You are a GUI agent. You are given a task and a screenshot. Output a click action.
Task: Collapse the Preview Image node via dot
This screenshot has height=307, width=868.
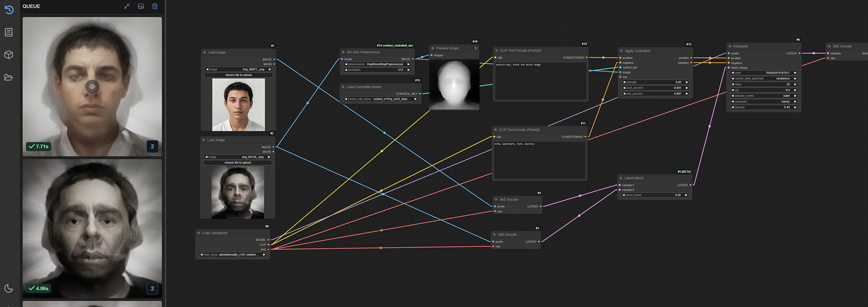433,48
